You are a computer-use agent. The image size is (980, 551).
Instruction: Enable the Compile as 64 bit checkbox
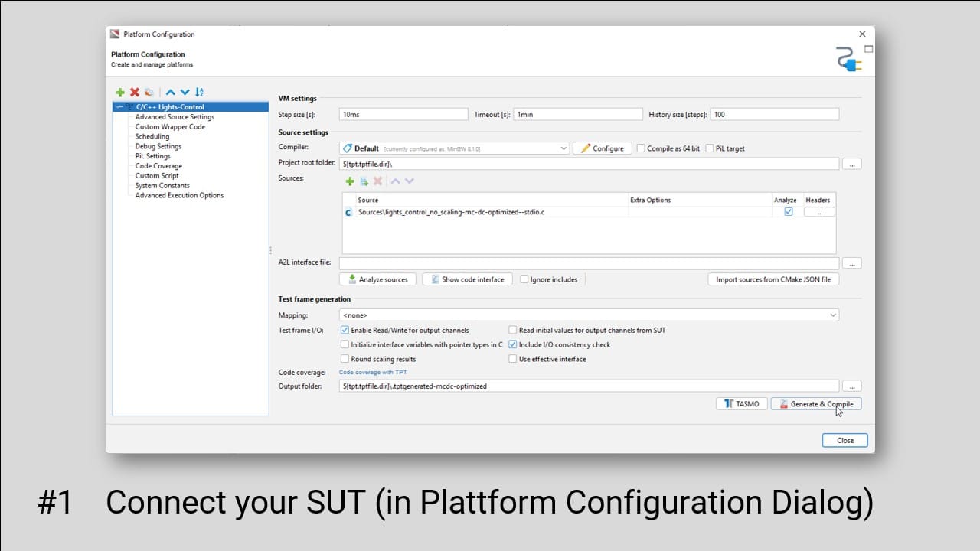pyautogui.click(x=641, y=148)
